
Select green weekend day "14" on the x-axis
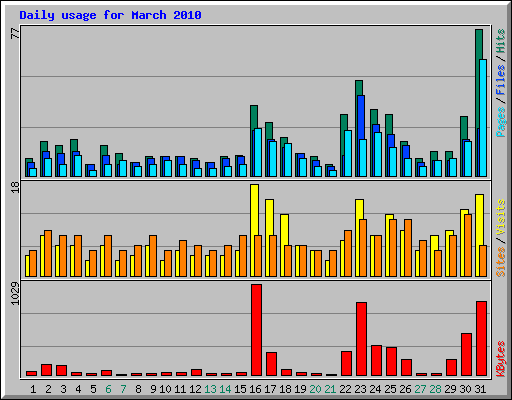[x=225, y=389]
